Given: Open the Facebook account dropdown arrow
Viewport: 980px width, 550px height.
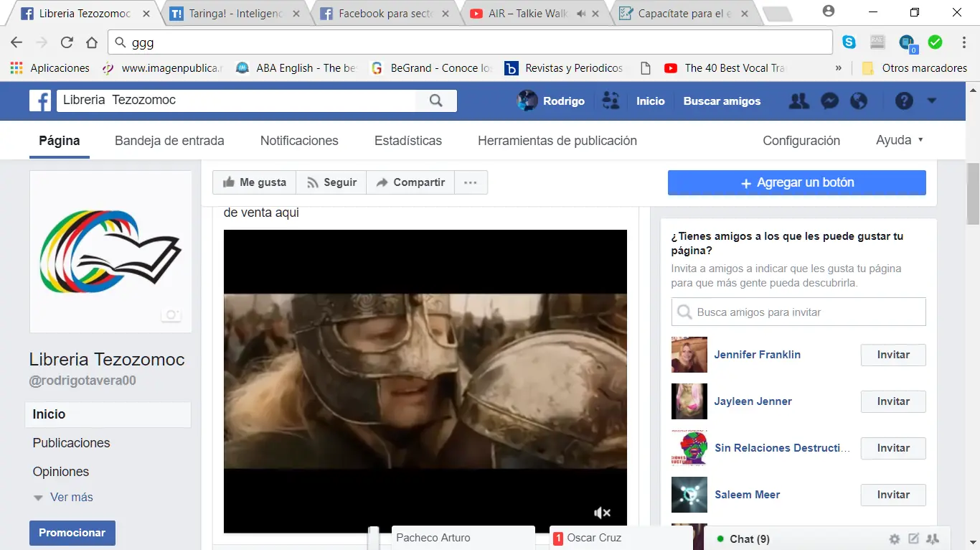Looking at the screenshot, I should click(932, 101).
